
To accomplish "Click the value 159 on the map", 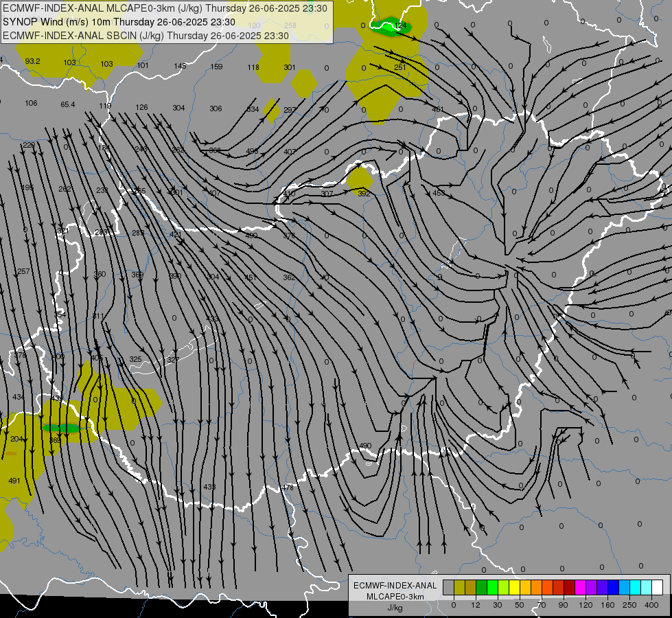I will (x=216, y=67).
